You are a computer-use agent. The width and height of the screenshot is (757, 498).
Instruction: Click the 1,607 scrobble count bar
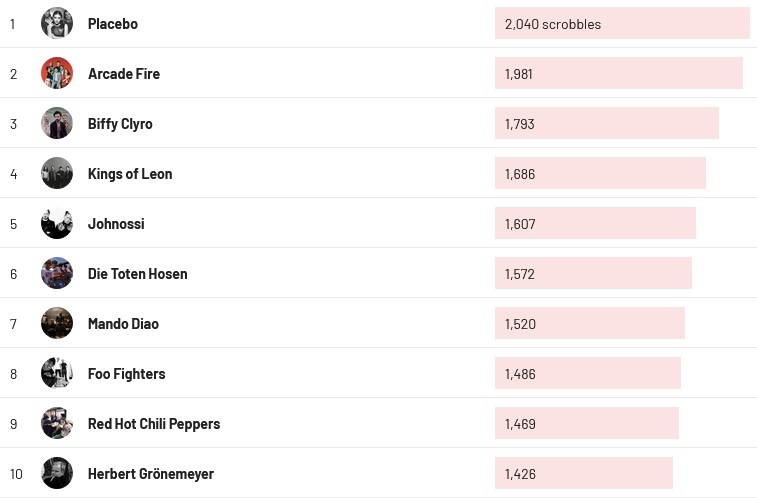(x=595, y=223)
